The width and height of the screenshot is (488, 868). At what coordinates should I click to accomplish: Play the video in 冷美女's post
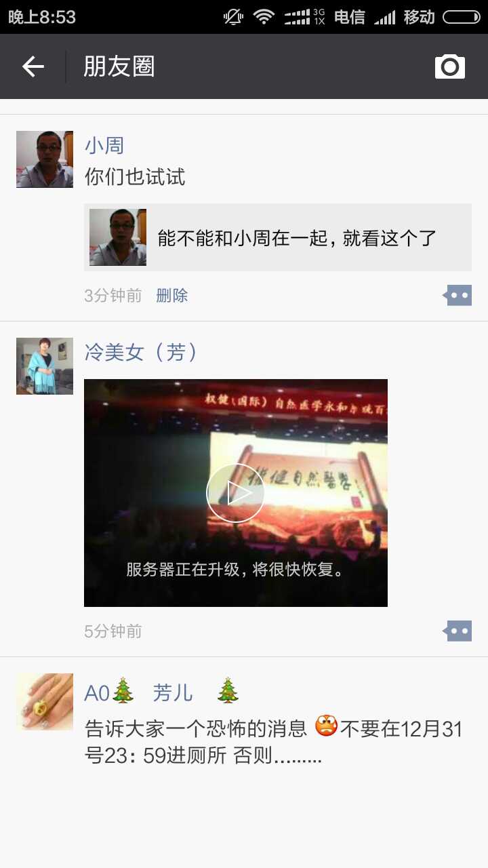pyautogui.click(x=235, y=493)
